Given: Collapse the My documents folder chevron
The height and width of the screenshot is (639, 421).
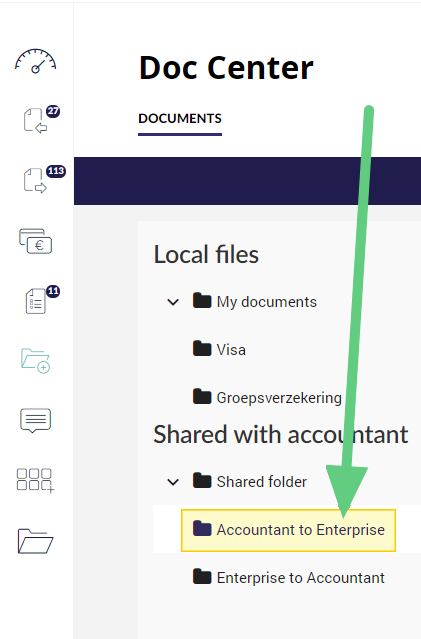Looking at the screenshot, I should [x=173, y=302].
